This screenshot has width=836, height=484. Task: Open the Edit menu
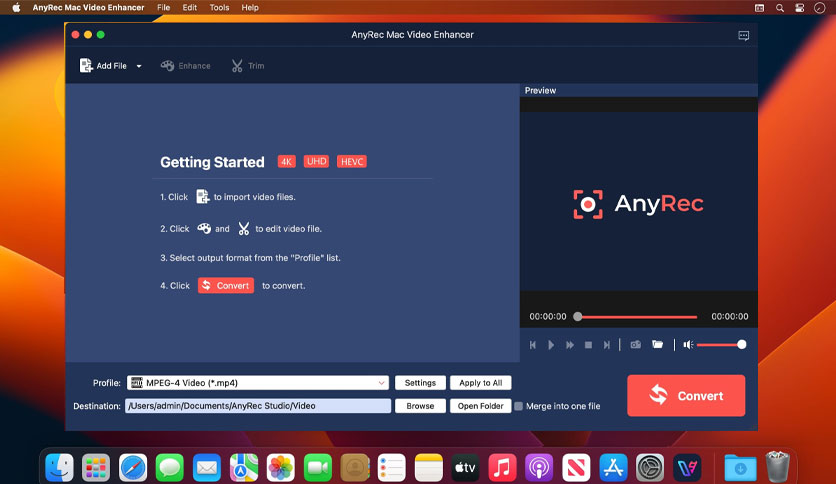[190, 7]
